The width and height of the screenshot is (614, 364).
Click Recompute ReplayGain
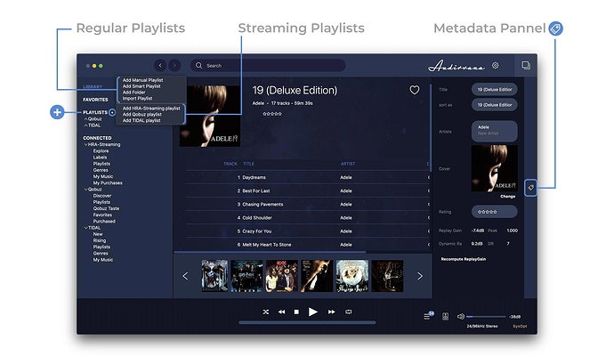pyautogui.click(x=464, y=259)
